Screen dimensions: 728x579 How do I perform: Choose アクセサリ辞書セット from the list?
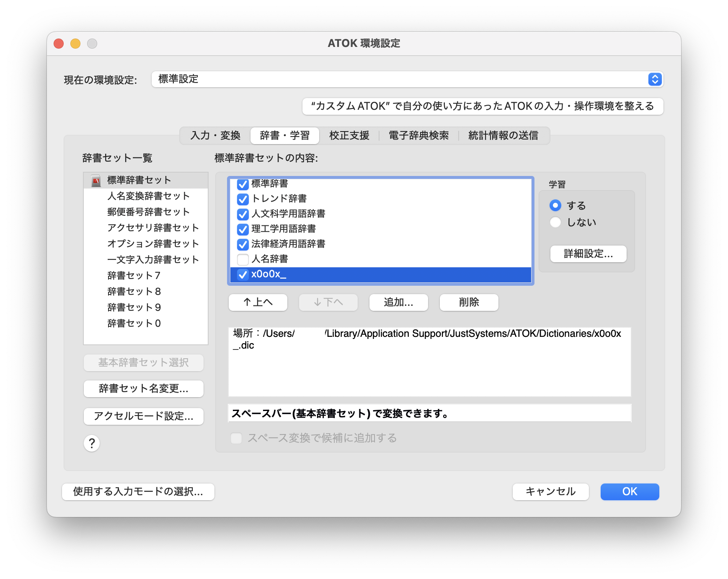[x=146, y=228]
